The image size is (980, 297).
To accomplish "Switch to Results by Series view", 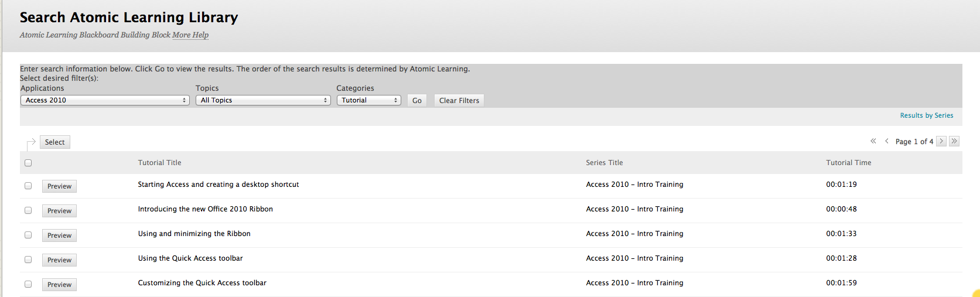I will point(927,115).
